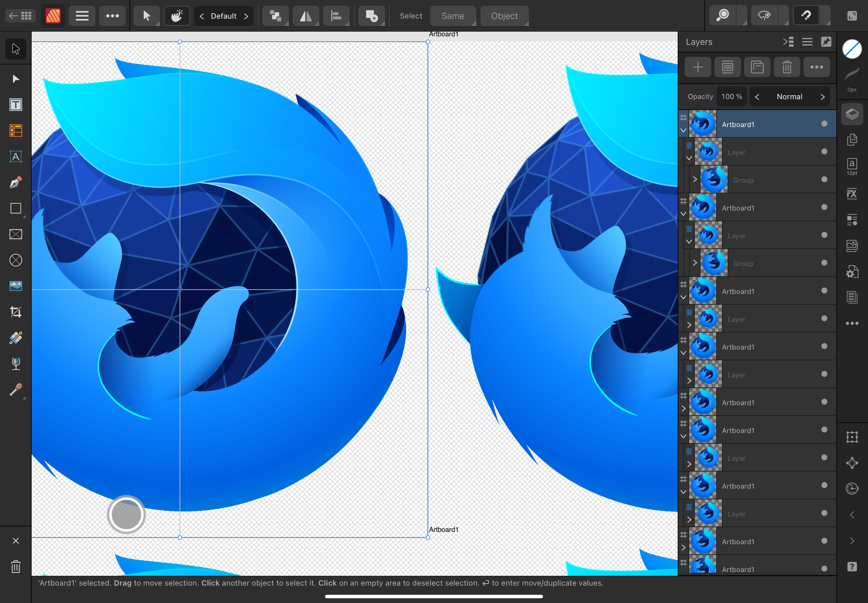Viewport: 868px width, 603px height.
Task: Expand the topmost Group row
Action: pyautogui.click(x=694, y=179)
